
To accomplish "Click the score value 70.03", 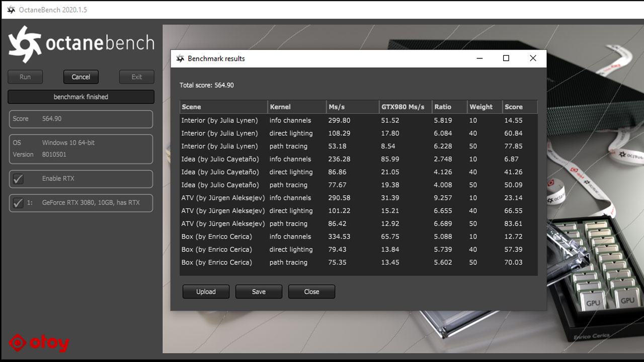I will [513, 262].
